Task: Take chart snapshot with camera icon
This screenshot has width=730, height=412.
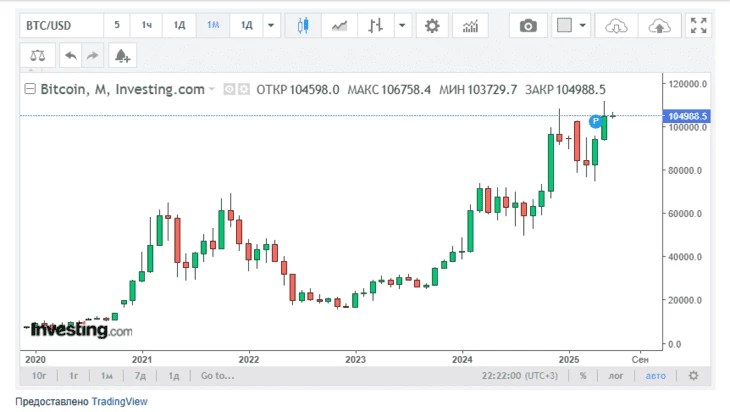Action: (528, 25)
